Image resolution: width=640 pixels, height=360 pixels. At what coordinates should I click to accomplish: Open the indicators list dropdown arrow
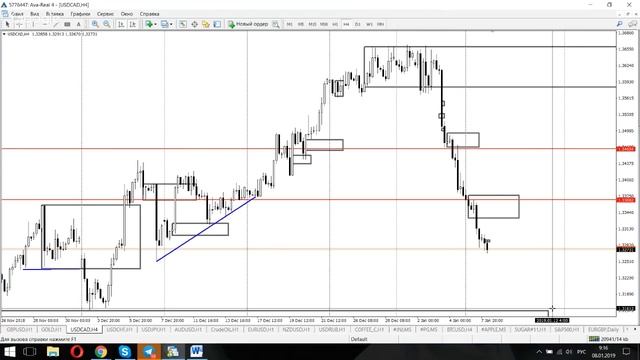click(x=156, y=24)
